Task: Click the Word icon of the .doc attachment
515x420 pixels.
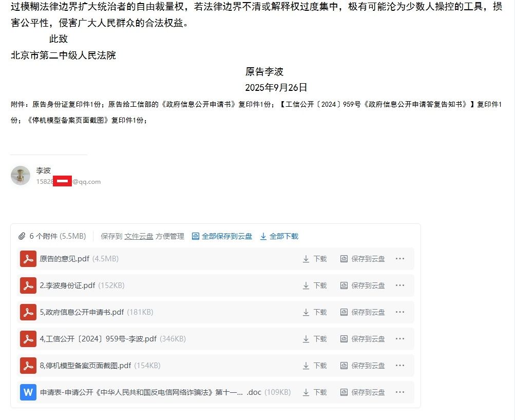Action: [x=28, y=392]
